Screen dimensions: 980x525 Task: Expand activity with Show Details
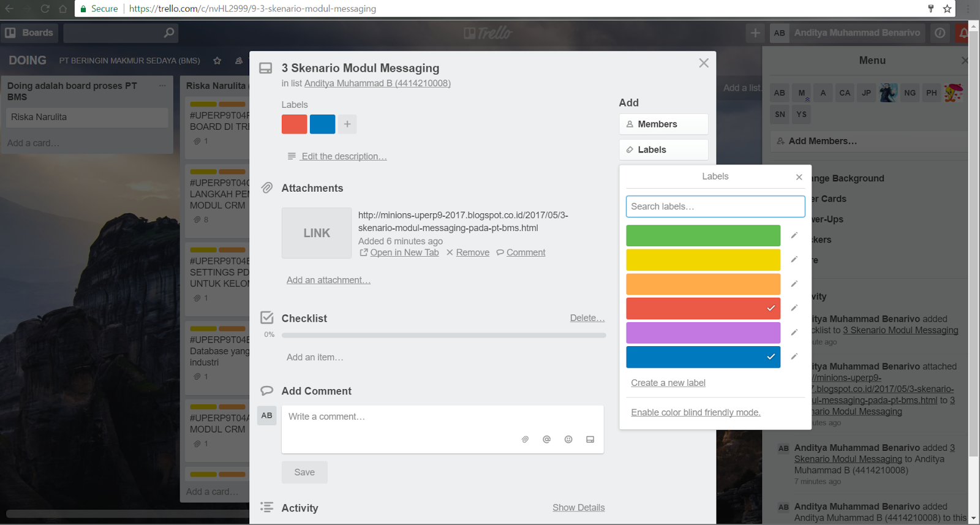click(578, 508)
